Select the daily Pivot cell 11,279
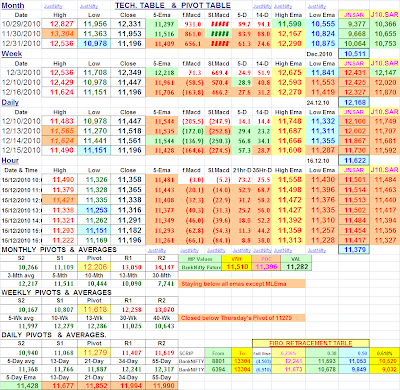The width and height of the screenshot is (400, 390). 95,353
